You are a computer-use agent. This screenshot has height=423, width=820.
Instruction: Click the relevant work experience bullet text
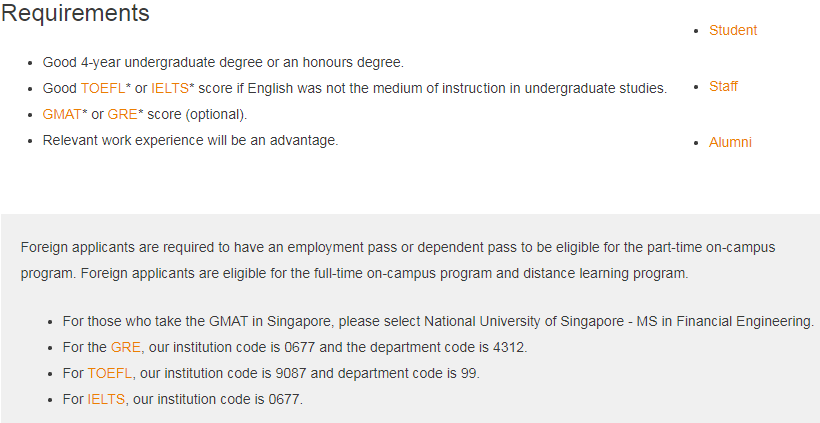[190, 141]
